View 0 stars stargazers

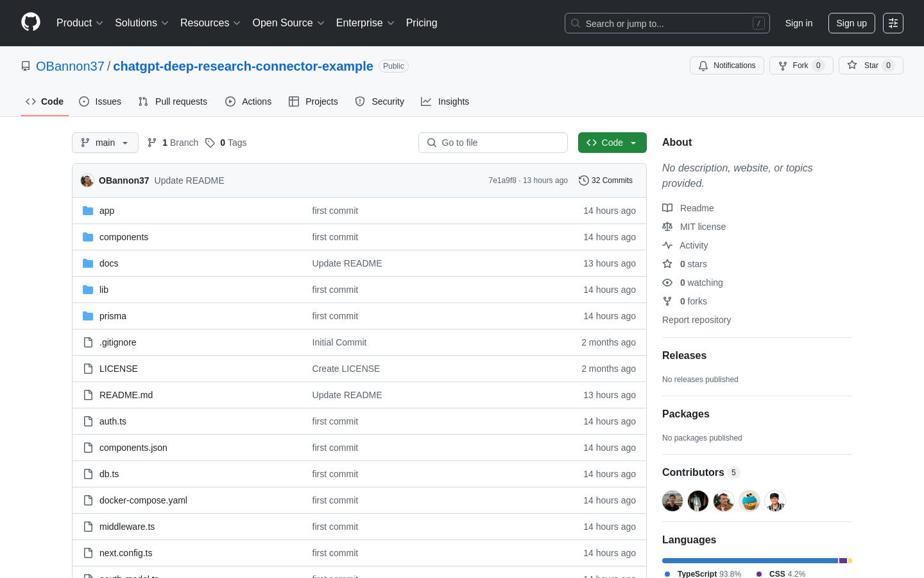tap(685, 264)
